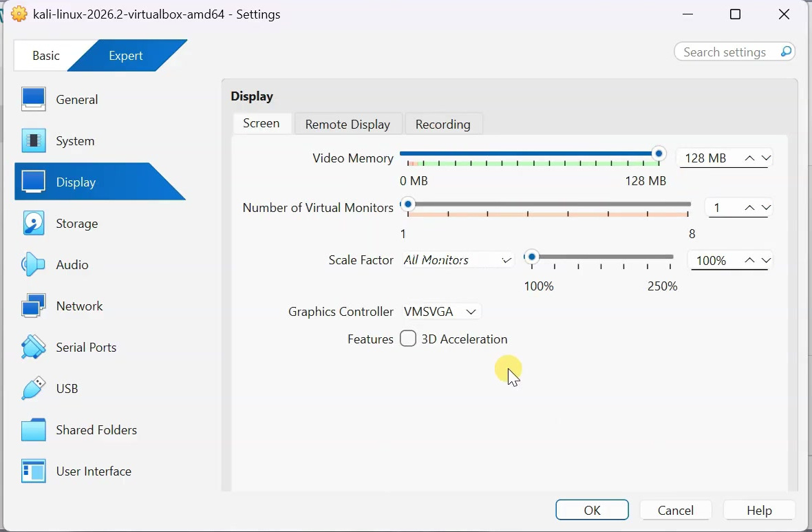Open the Storage disk icon
Viewport: 812px width, 532px height.
33,223
